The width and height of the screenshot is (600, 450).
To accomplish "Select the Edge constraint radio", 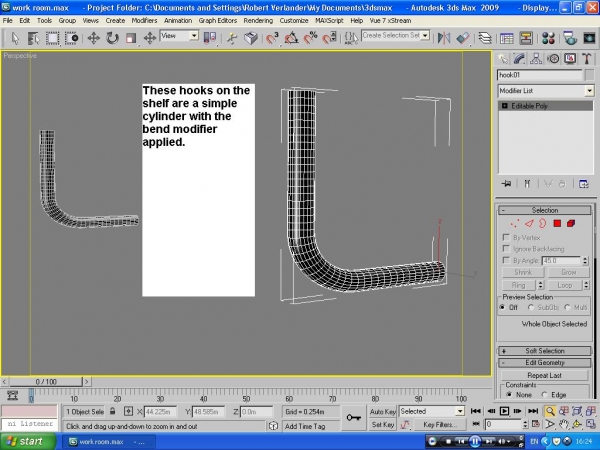I will tap(545, 395).
